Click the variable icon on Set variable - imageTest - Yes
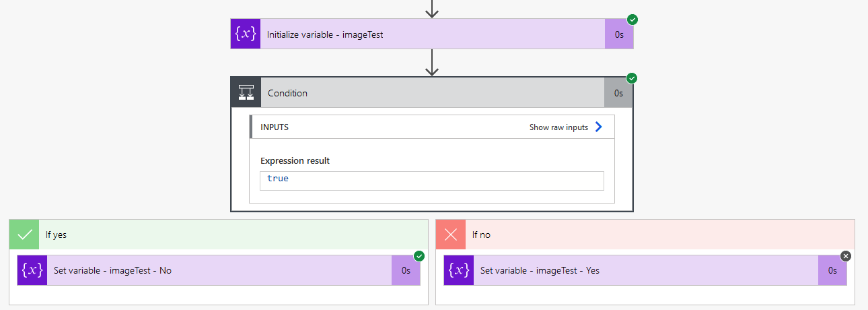 tap(459, 270)
